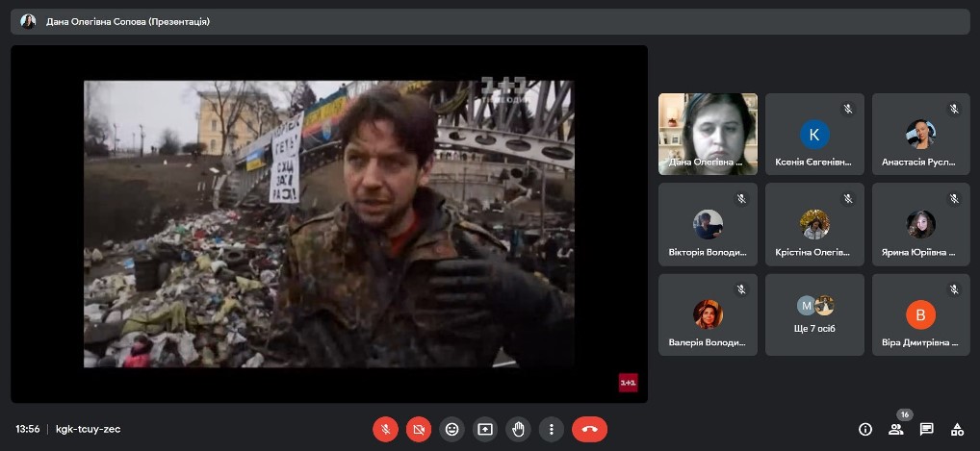Click the meeting code kgk-tcuy-zec
The width and height of the screenshot is (980, 451).
click(89, 429)
